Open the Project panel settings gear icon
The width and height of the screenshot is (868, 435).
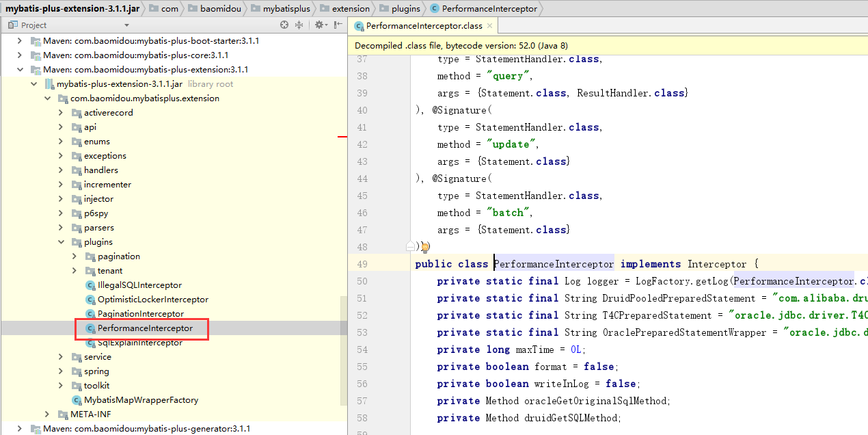(320, 25)
